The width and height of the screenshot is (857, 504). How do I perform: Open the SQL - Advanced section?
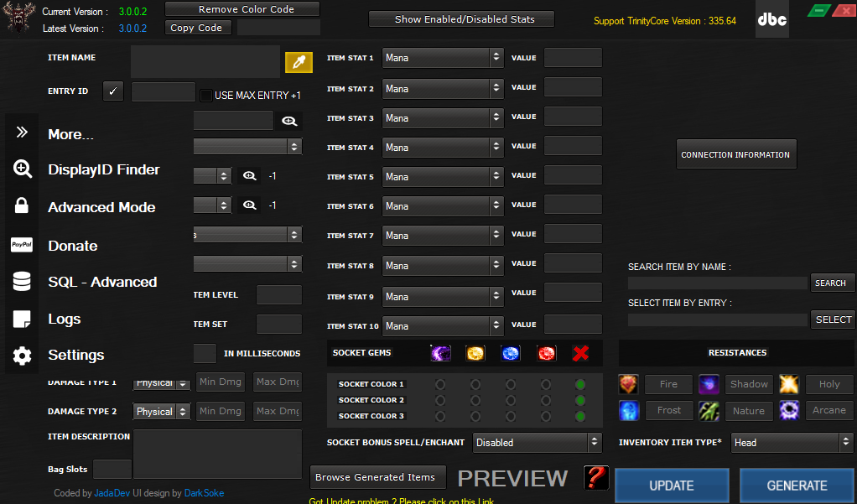(102, 282)
